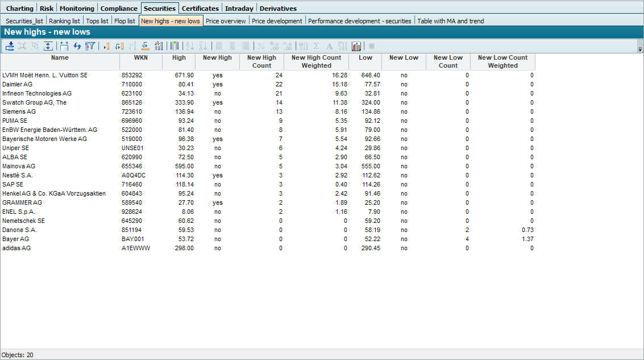Click the sum sigma icon
This screenshot has height=360, width=644.
[x=316, y=46]
